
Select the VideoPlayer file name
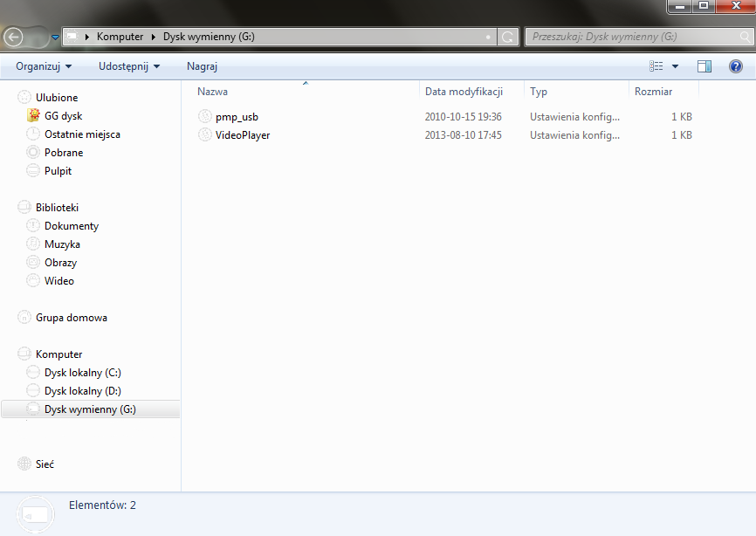click(x=243, y=135)
